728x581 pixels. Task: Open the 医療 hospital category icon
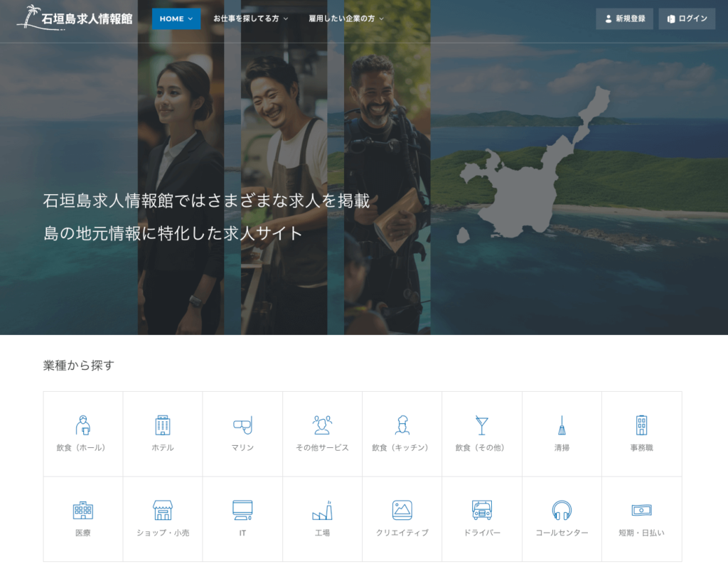[x=82, y=510]
